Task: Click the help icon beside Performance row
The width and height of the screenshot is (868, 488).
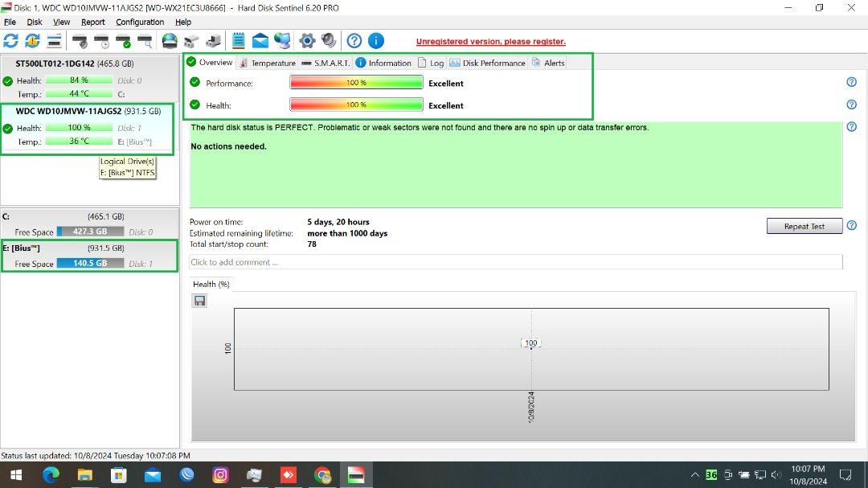Action: click(x=851, y=82)
